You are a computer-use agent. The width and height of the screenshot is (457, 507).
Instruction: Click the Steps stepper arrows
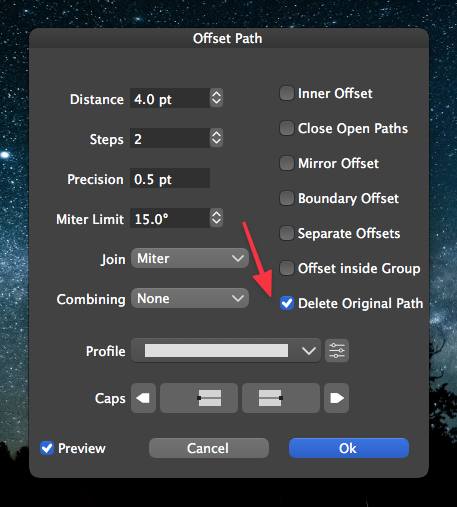216,138
